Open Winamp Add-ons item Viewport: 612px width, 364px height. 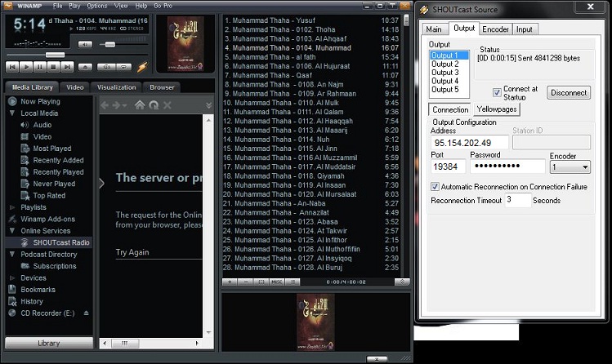(x=47, y=219)
